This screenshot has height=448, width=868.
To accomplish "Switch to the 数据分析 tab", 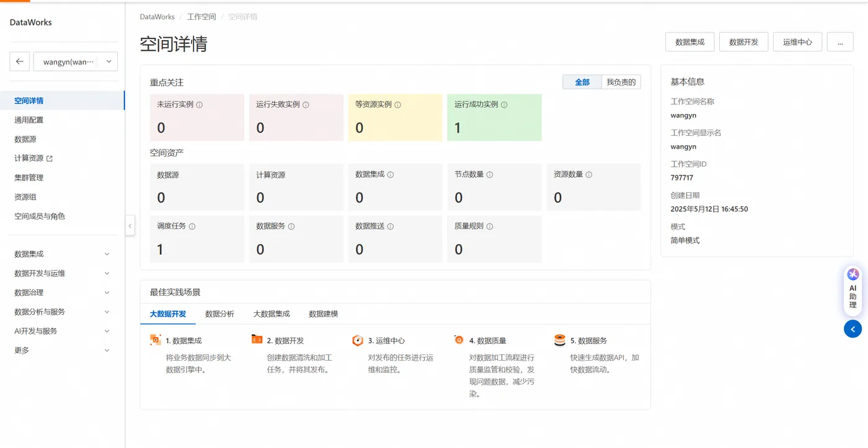I will pos(219,314).
